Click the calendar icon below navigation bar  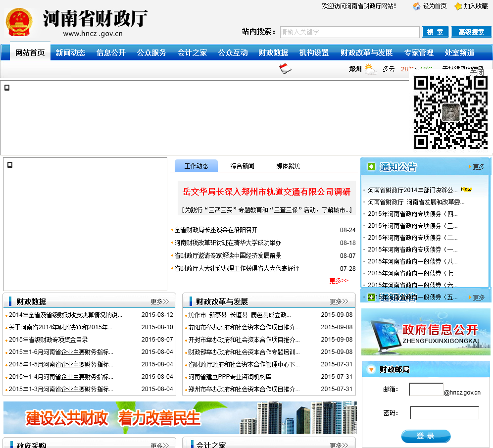(x=285, y=69)
